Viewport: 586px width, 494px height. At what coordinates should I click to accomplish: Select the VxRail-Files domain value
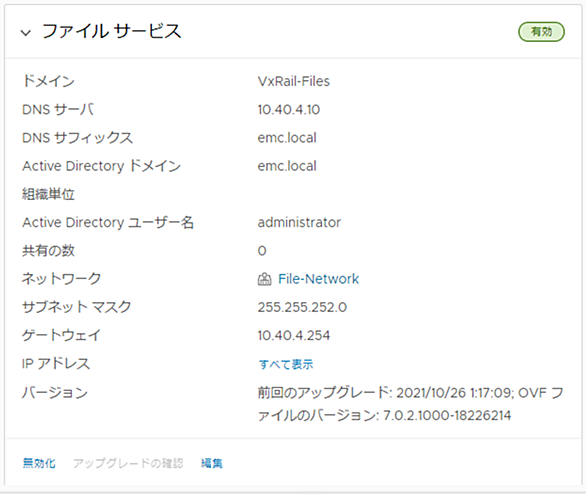click(294, 81)
